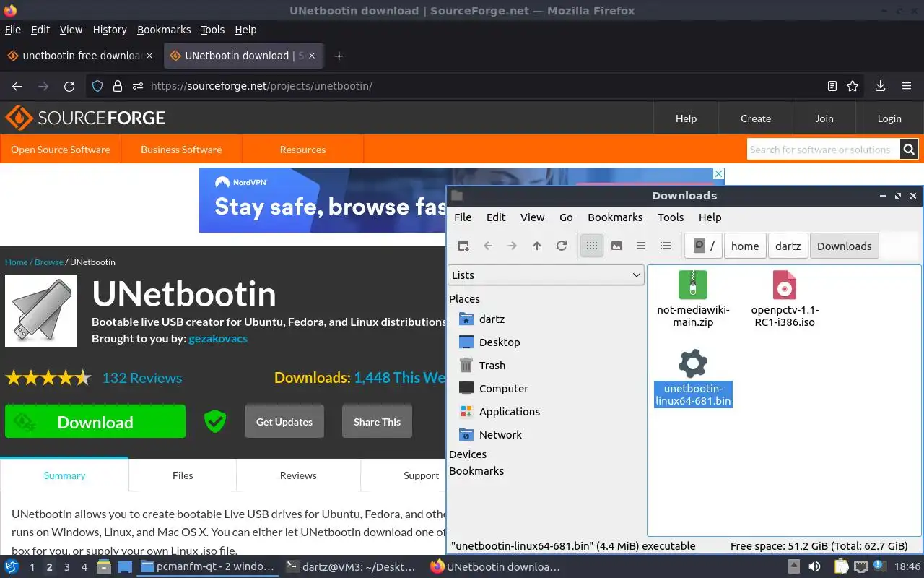
Task: Select the not-mediawiki-main.zip file
Action: coord(693,298)
